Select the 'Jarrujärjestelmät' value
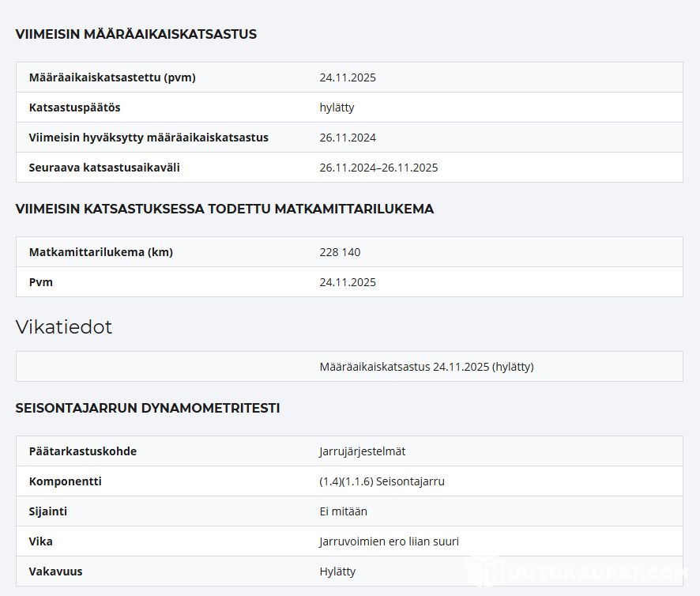 coord(362,451)
